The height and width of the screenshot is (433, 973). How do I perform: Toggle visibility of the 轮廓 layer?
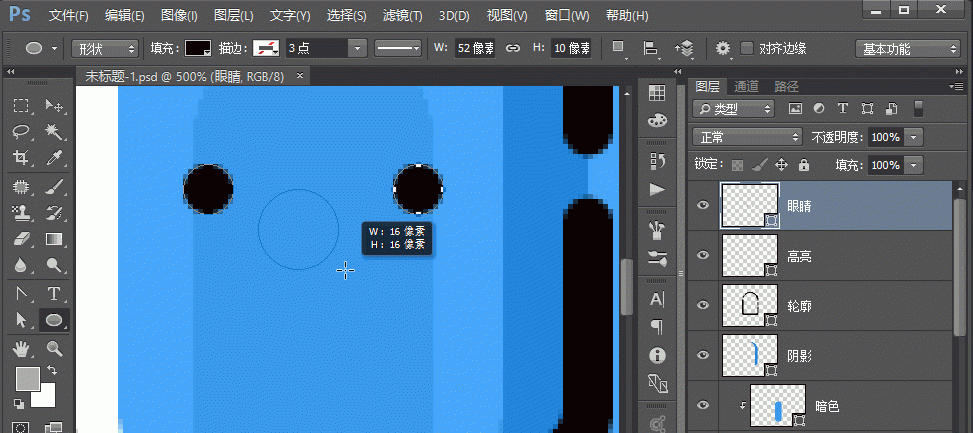(x=703, y=304)
